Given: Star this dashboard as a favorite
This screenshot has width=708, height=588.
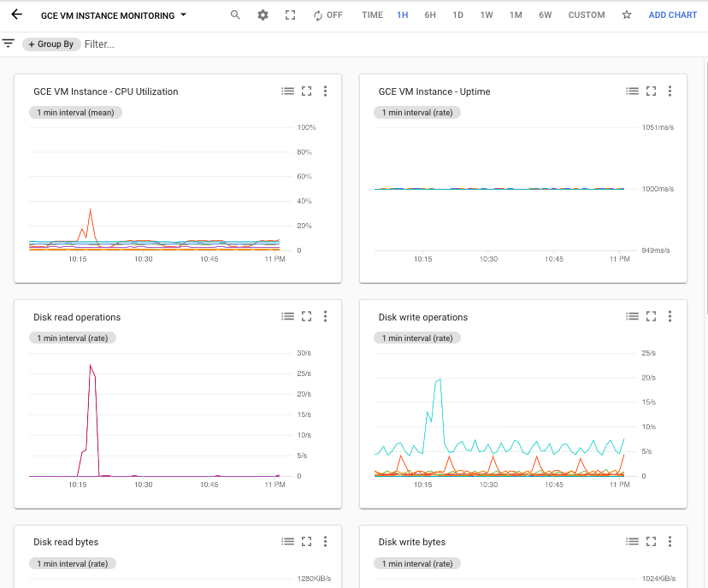Looking at the screenshot, I should pos(627,15).
